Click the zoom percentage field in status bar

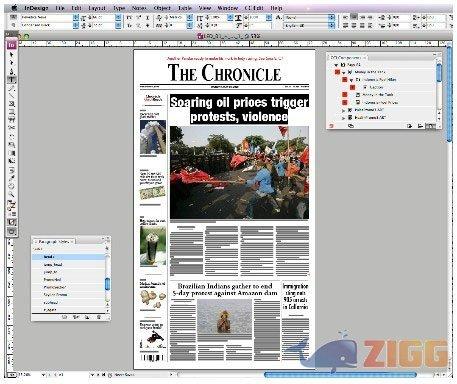[24, 375]
